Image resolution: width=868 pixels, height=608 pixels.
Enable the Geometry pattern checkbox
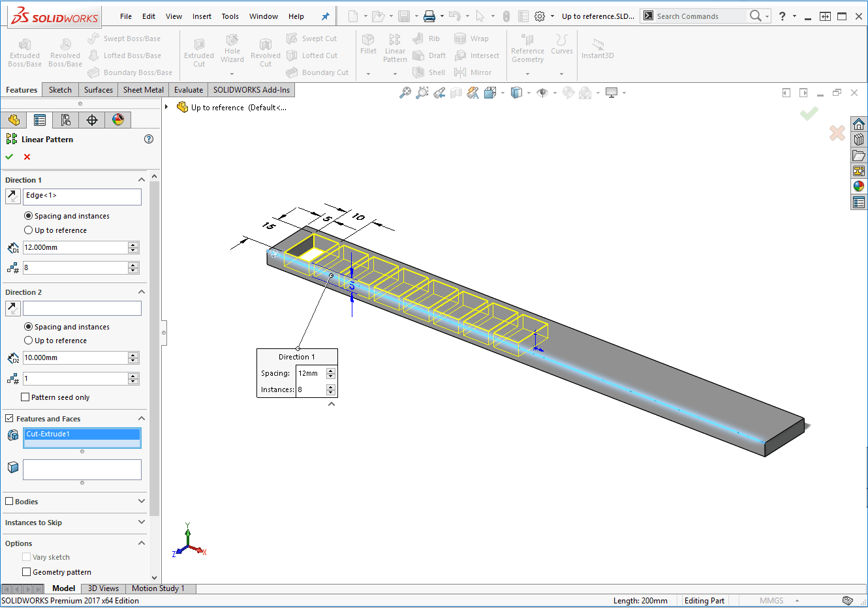click(27, 572)
